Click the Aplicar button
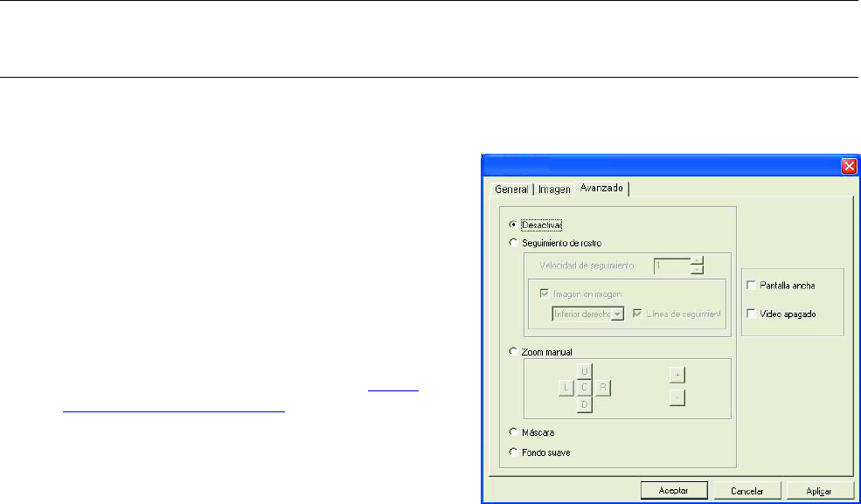This screenshot has height=504, width=861. click(x=820, y=490)
